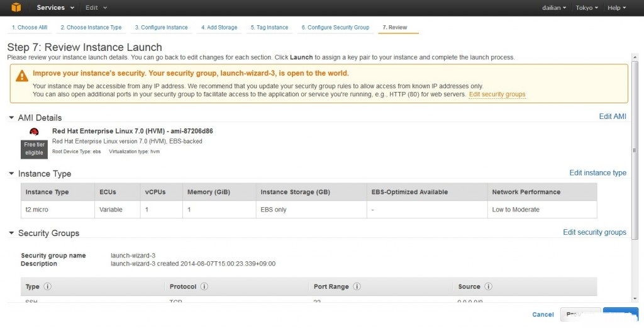
Task: Collapse the AMI Details section
Action: click(11, 118)
